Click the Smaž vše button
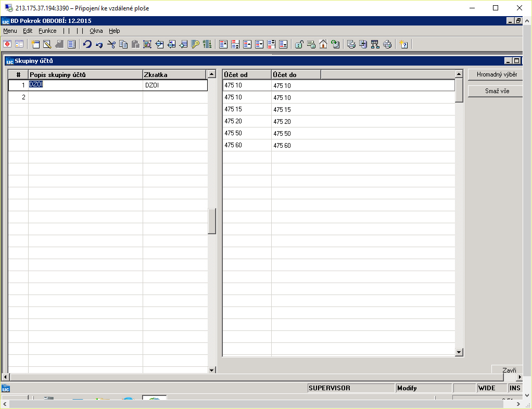The width and height of the screenshot is (532, 409). (x=496, y=91)
